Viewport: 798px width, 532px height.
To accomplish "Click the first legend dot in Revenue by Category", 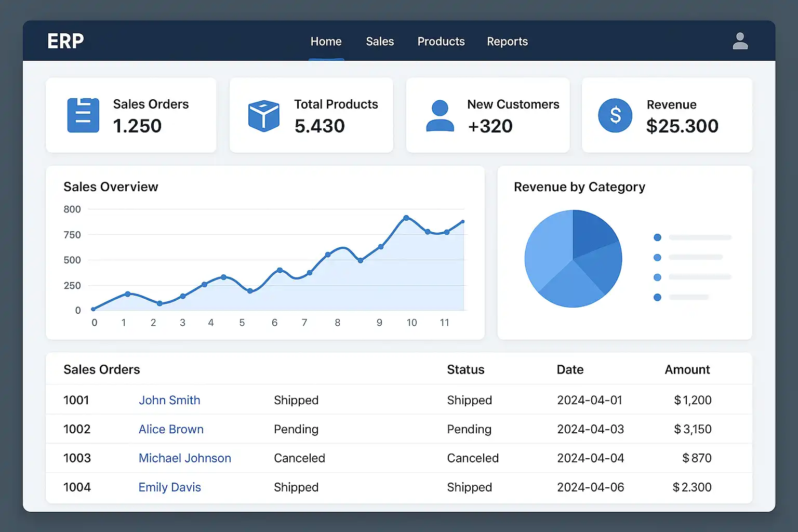I will point(657,237).
